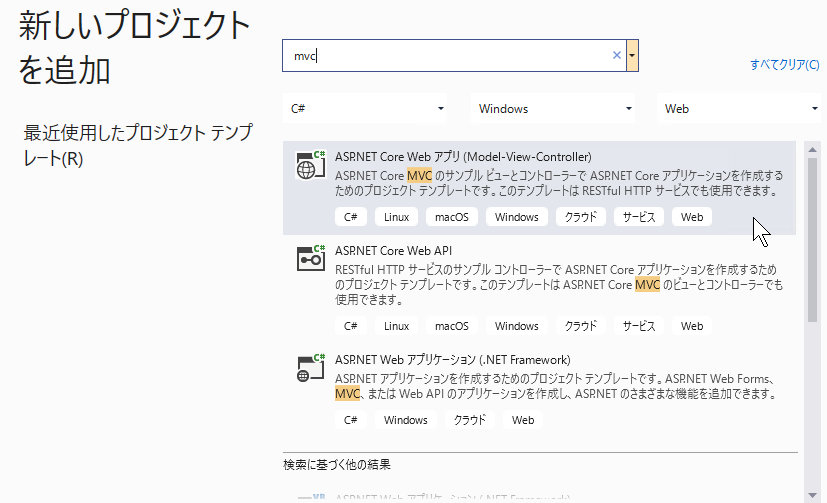
Task: Click the macOS tag of the MVC template
Action: (451, 217)
